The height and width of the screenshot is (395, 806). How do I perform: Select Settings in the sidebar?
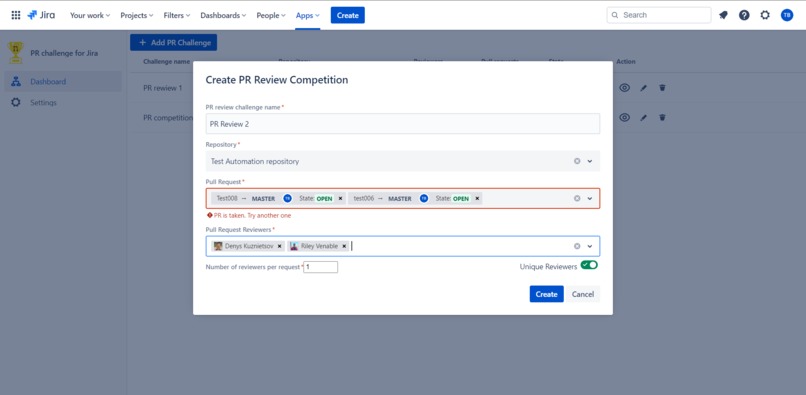[63, 102]
